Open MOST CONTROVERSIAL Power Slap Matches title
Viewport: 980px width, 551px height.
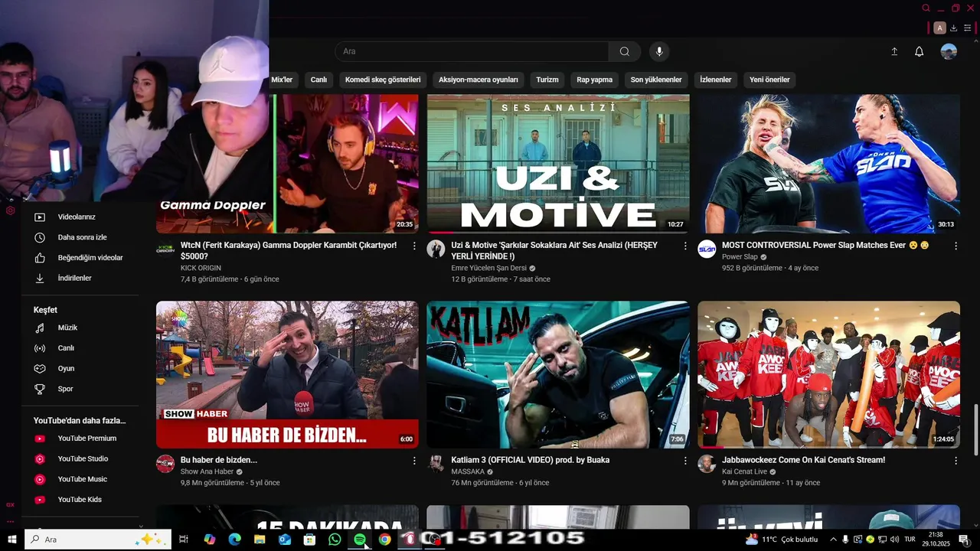click(825, 246)
